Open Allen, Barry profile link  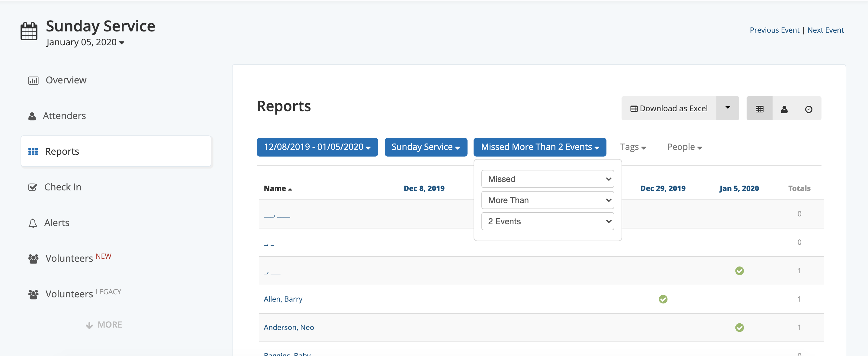(283, 299)
